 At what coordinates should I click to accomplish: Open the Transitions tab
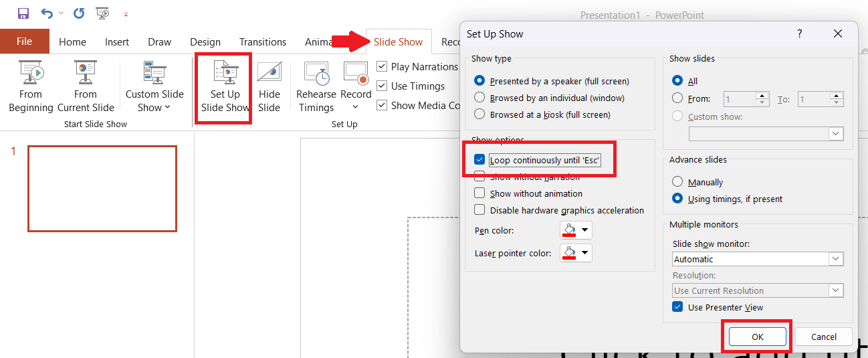(x=262, y=41)
